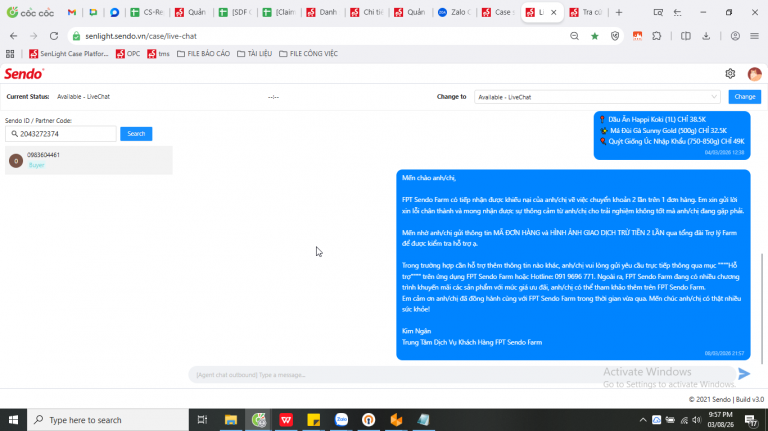Open the shield ad-block icon

(615, 36)
